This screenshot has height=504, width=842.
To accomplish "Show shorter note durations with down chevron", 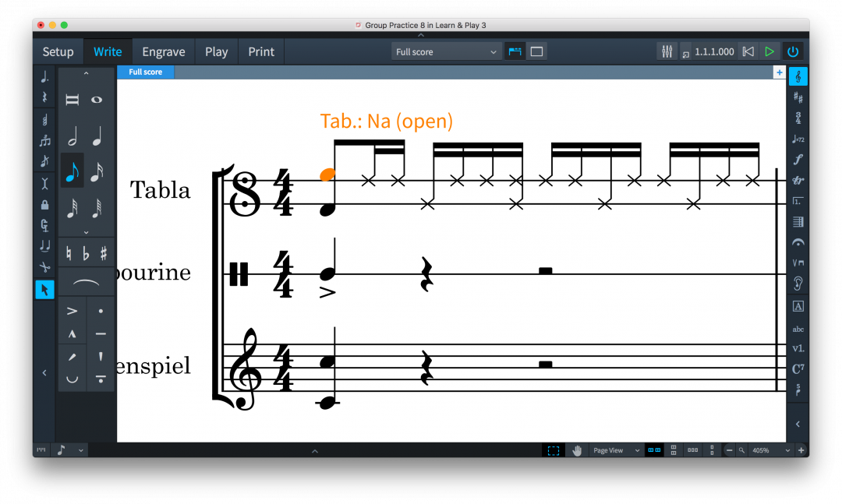I will [x=86, y=232].
